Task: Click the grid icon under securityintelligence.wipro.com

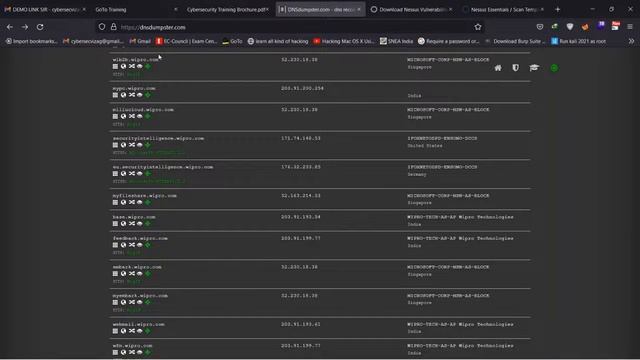Action: 115,145
